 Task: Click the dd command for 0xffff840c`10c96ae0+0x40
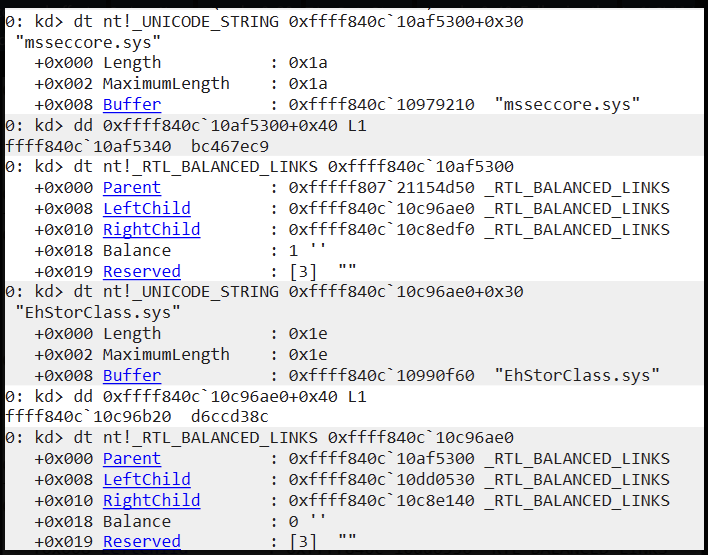[x=233, y=396]
